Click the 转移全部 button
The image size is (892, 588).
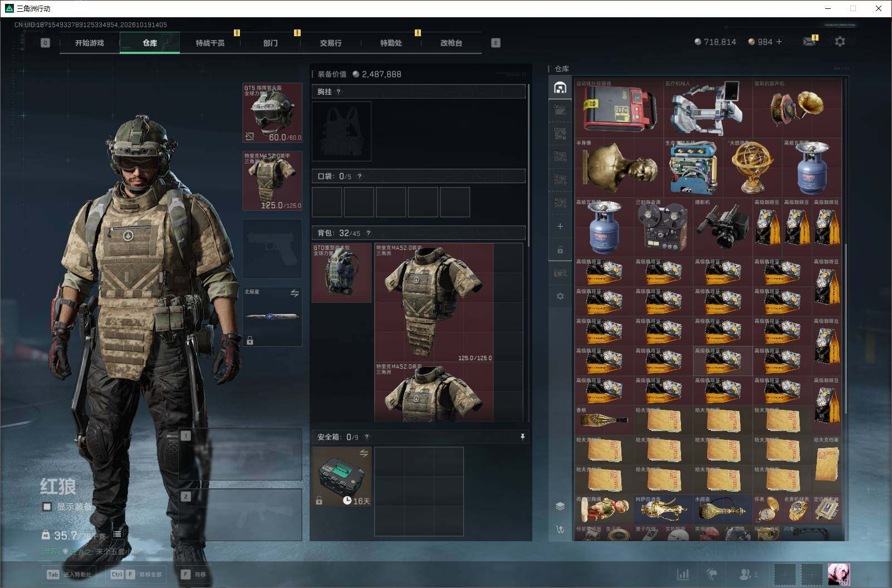[136, 574]
